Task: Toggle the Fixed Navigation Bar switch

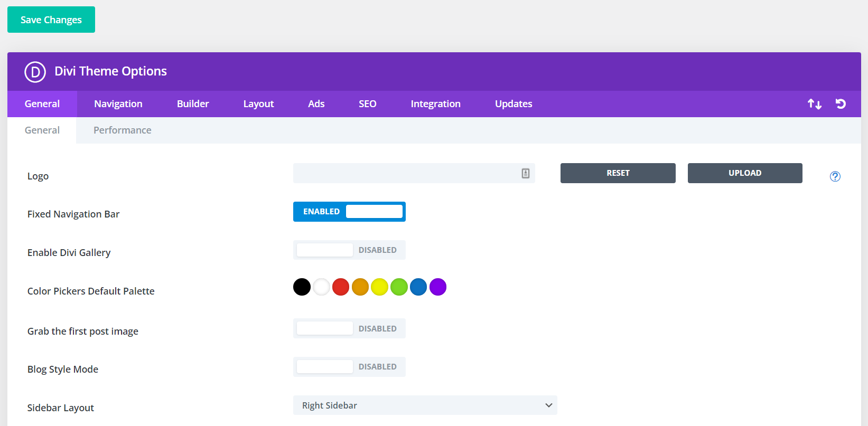Action: pyautogui.click(x=349, y=212)
